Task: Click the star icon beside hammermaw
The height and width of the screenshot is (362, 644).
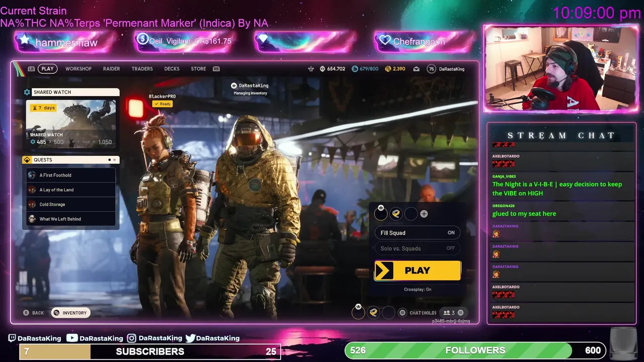Action: 25,41
